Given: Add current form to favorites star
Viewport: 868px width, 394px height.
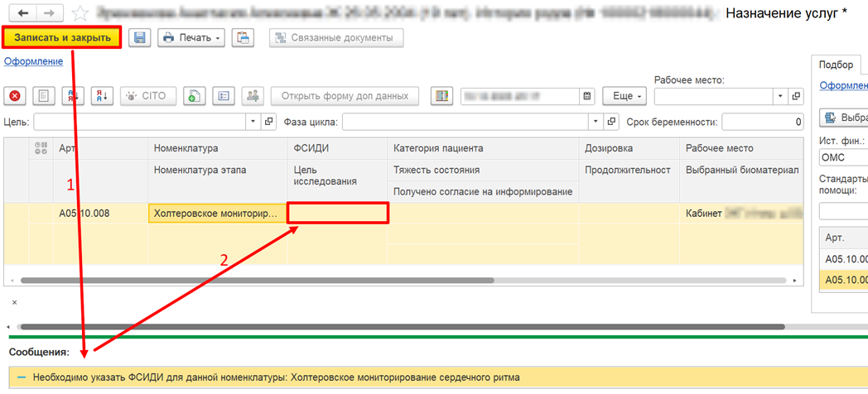Looking at the screenshot, I should coord(80,14).
